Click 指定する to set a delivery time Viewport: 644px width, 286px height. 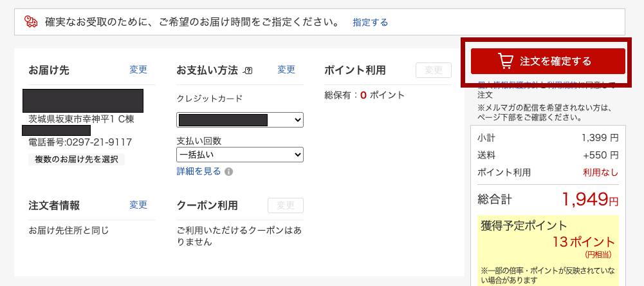click(370, 23)
